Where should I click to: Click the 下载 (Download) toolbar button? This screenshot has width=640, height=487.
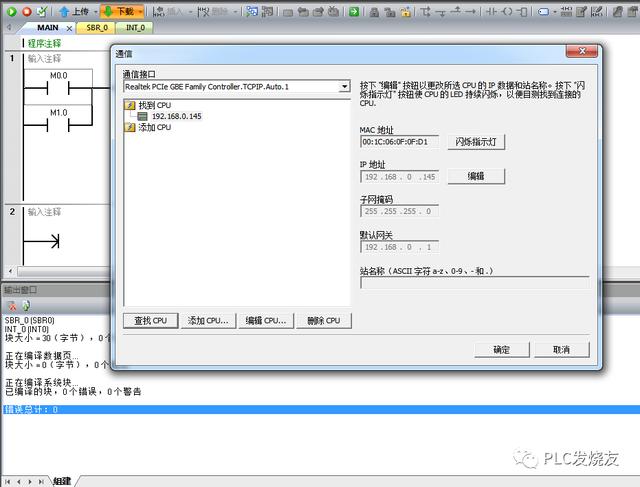coord(117,10)
